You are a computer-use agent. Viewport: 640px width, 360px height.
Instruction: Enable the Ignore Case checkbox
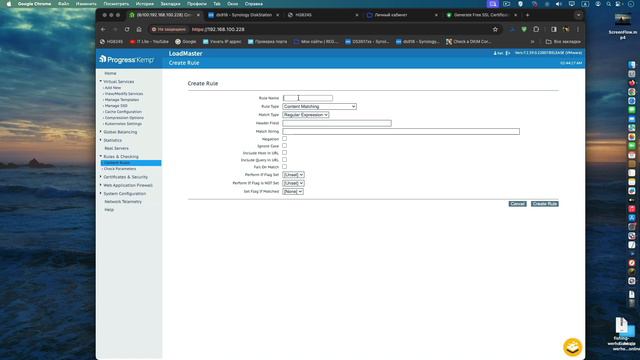284,146
